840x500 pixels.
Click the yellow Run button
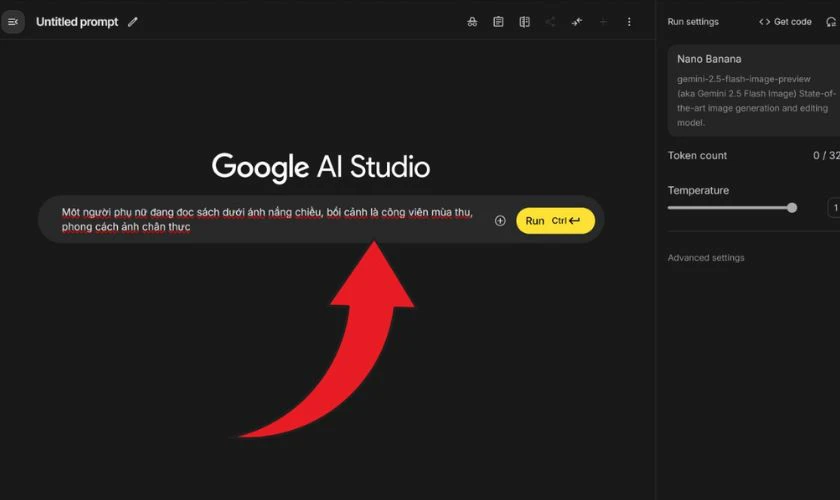(555, 221)
